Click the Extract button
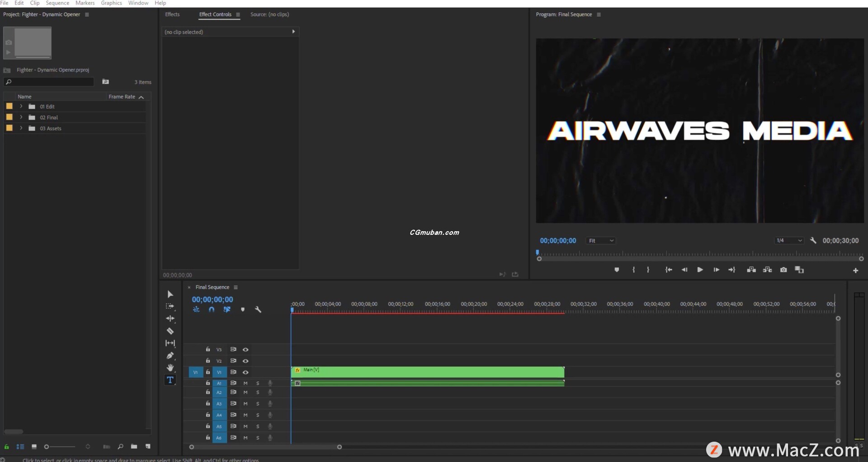Screen dimensions: 868x462 768,270
